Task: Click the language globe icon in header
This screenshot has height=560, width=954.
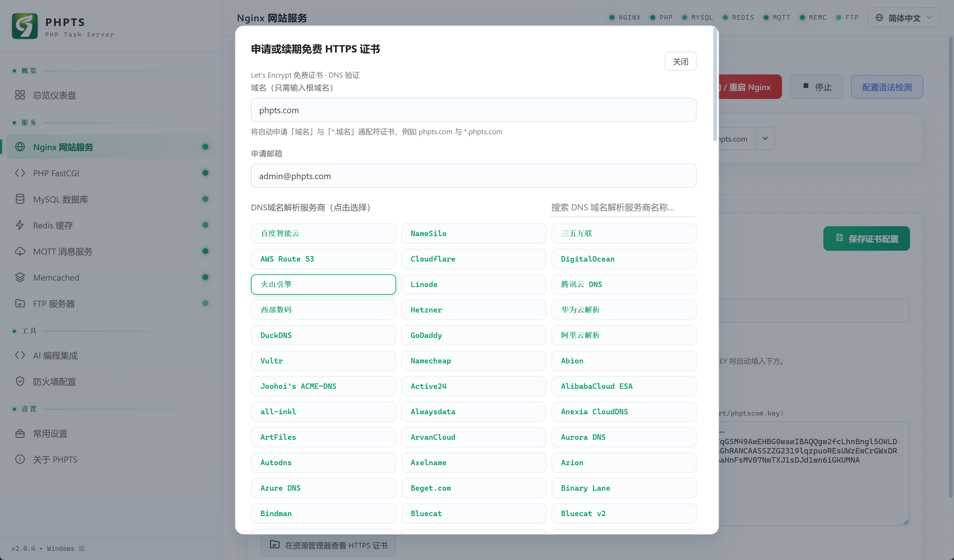Action: [x=879, y=18]
